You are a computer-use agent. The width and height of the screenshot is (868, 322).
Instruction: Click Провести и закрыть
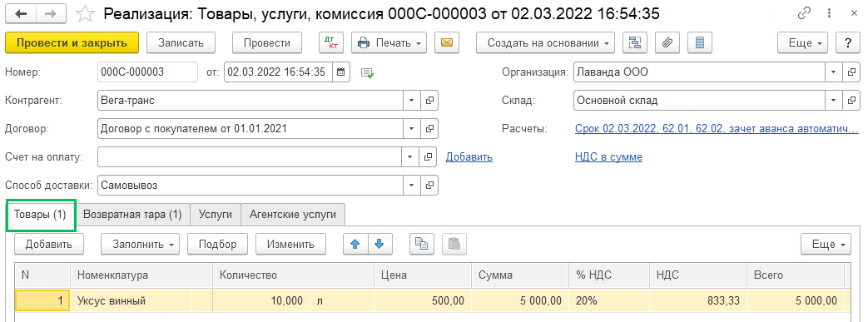(x=72, y=42)
